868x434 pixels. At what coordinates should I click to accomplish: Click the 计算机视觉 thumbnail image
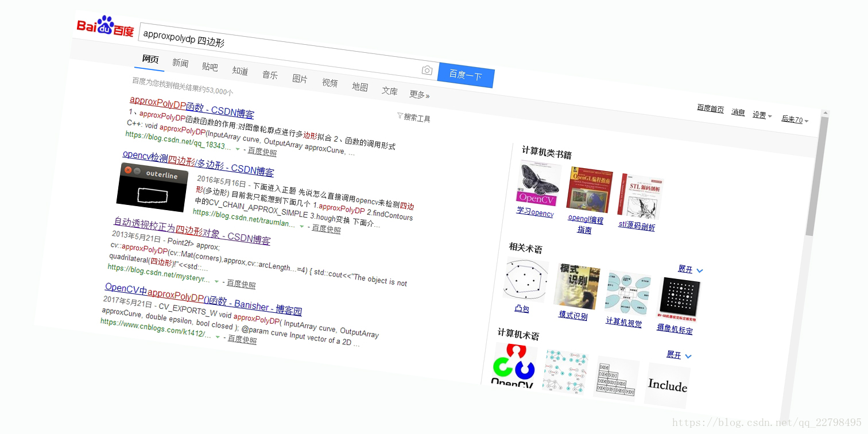[x=628, y=293]
